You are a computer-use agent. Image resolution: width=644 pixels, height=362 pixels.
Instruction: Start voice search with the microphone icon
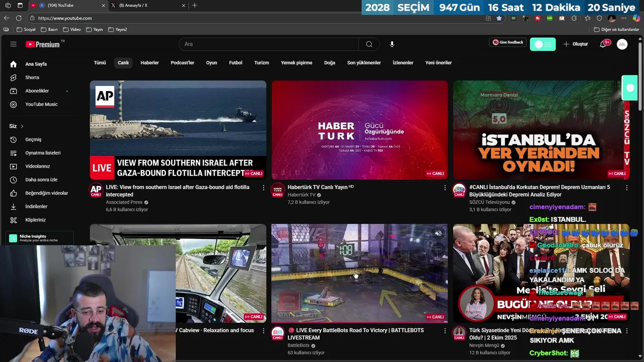point(392,44)
